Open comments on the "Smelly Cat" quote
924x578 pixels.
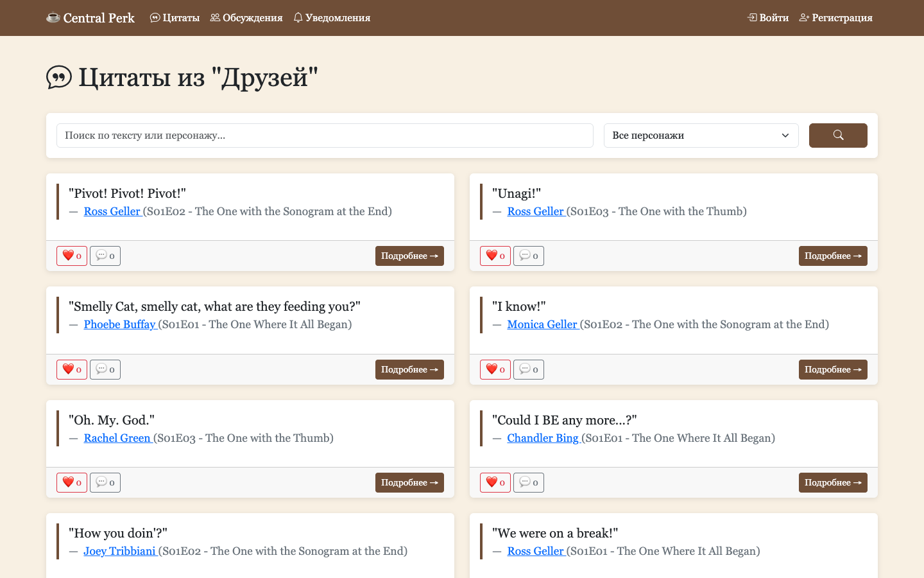point(105,369)
